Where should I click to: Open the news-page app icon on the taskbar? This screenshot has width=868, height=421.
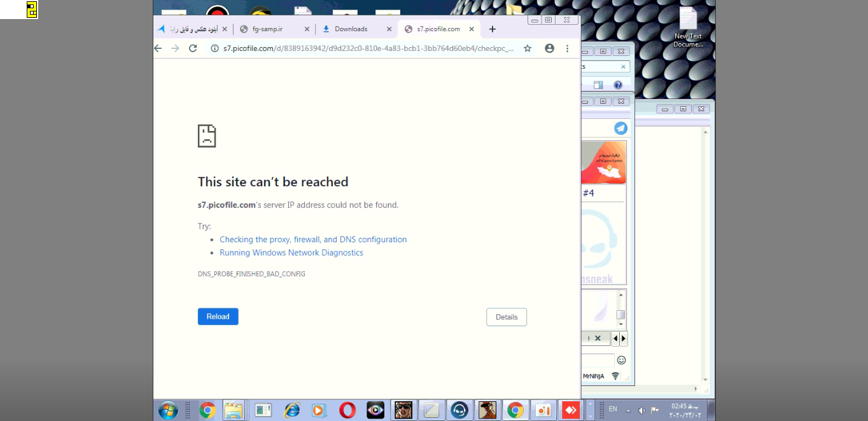263,410
